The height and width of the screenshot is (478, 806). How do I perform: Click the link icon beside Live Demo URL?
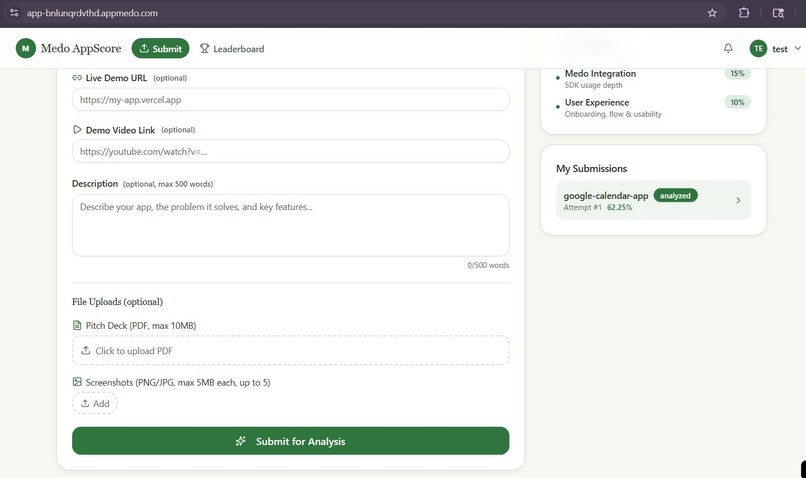pos(77,78)
